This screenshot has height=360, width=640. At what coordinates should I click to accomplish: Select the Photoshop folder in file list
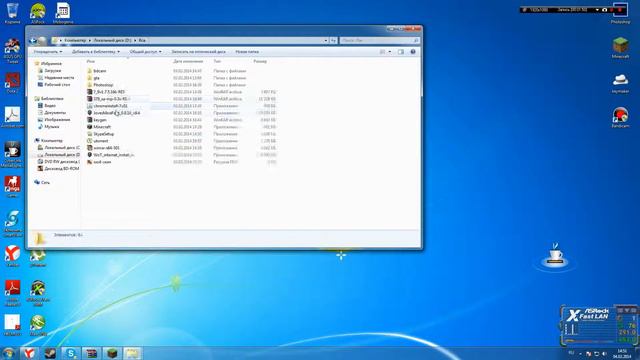pyautogui.click(x=103, y=85)
